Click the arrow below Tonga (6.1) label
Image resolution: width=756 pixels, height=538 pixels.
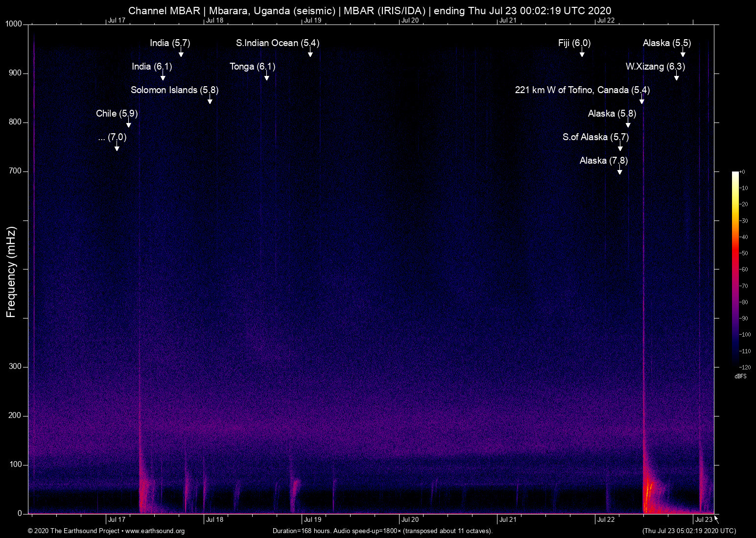(266, 76)
